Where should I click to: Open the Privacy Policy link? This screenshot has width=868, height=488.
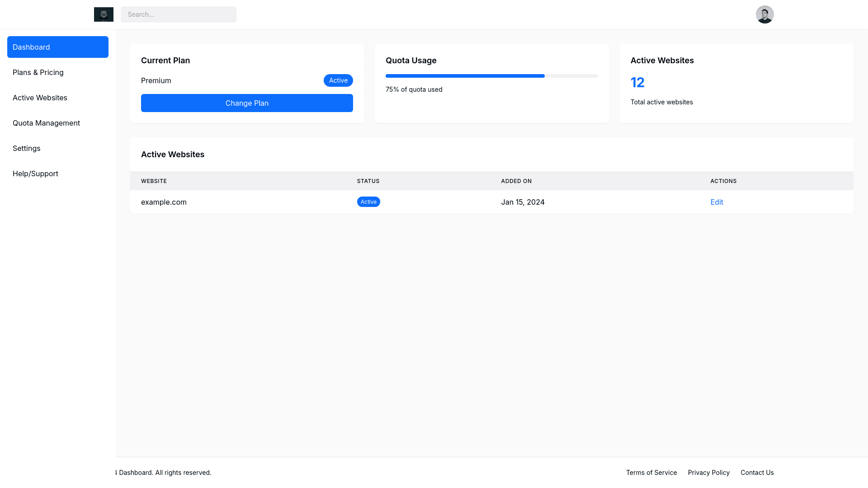pyautogui.click(x=708, y=473)
